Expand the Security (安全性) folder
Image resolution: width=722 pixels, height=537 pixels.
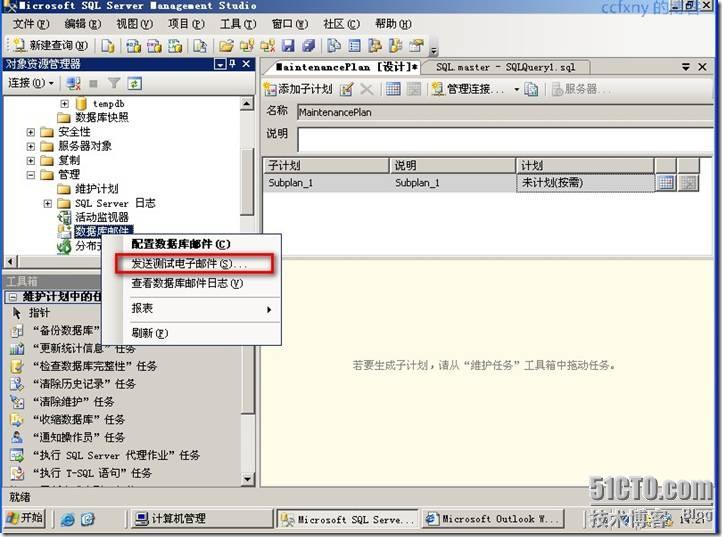30,132
